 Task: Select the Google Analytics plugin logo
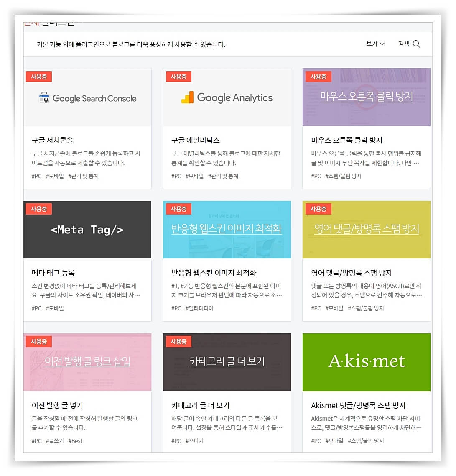coord(227,97)
